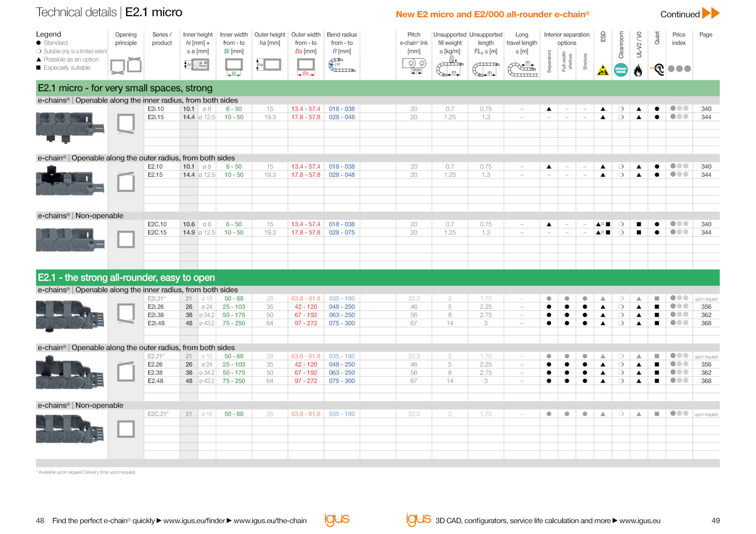756x534 pixels.
Task: Open the www.igus.eu link in right footer
Action: click(640, 520)
